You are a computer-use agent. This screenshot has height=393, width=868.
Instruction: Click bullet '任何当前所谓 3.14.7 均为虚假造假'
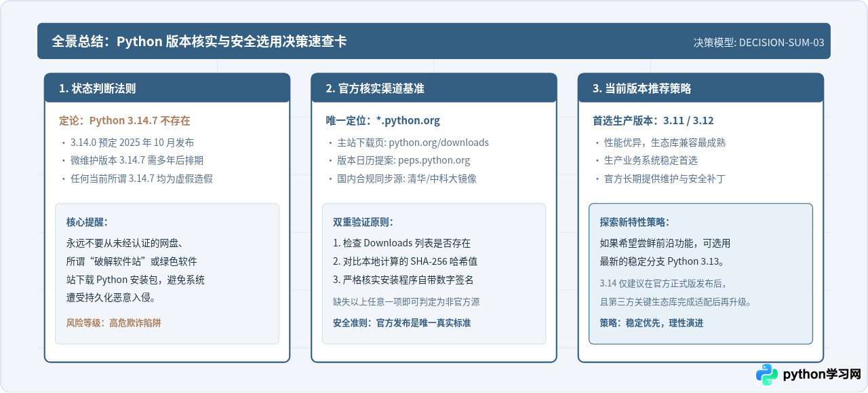pos(142,179)
